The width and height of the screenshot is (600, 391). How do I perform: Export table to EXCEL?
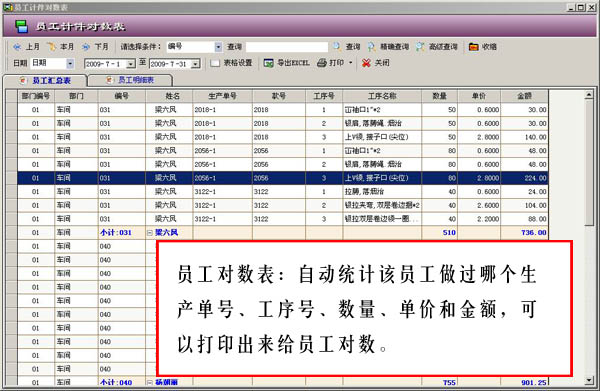pyautogui.click(x=287, y=63)
